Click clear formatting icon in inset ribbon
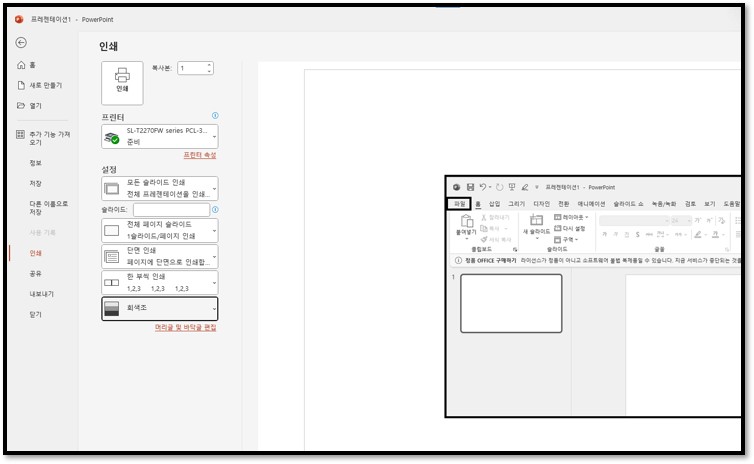Image resolution: width=754 pixels, height=464 pixels. tap(720, 220)
